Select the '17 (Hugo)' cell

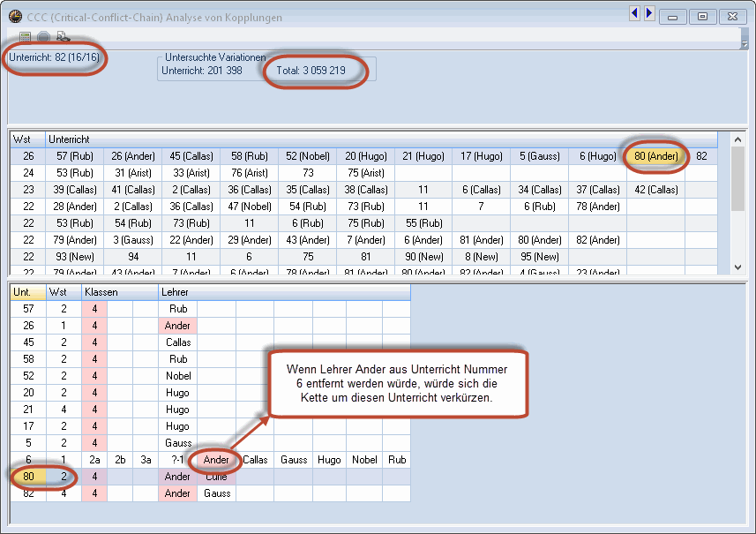(x=482, y=156)
